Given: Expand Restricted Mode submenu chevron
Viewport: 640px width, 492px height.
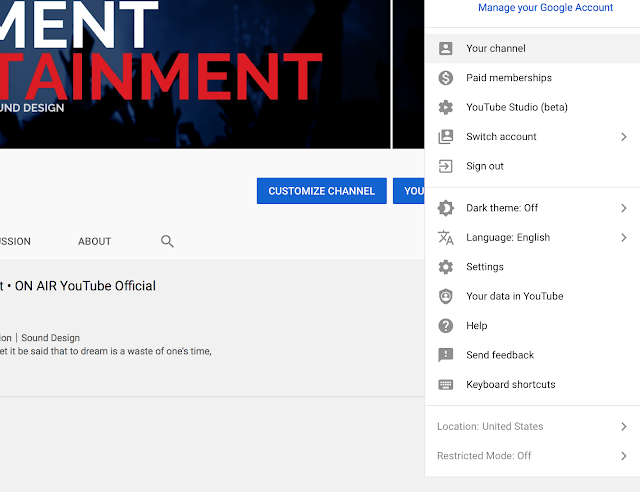Looking at the screenshot, I should click(x=623, y=456).
